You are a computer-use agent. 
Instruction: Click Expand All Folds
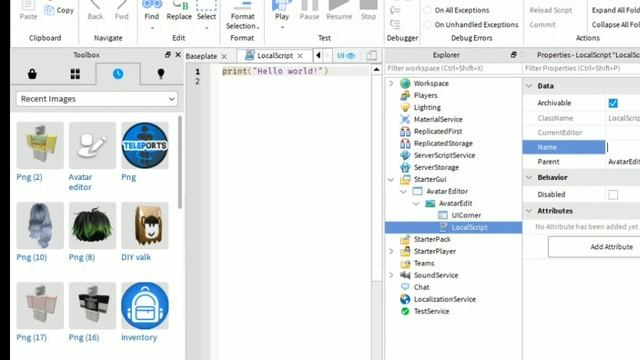(616, 10)
